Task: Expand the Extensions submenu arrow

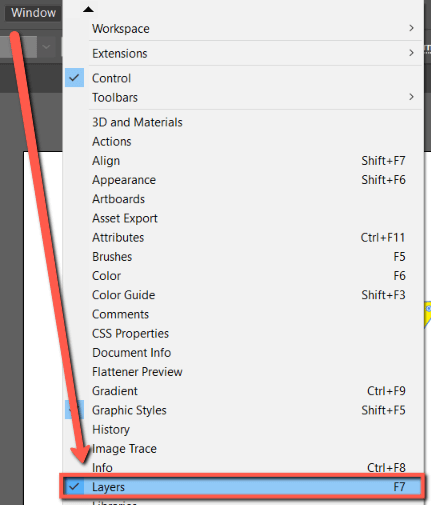Action: point(411,53)
